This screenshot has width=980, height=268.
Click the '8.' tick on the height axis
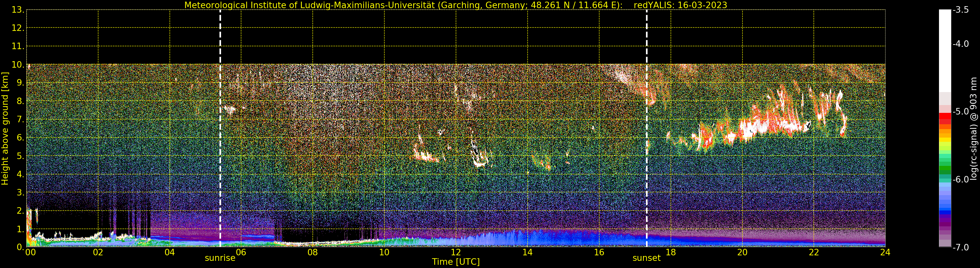[21, 101]
